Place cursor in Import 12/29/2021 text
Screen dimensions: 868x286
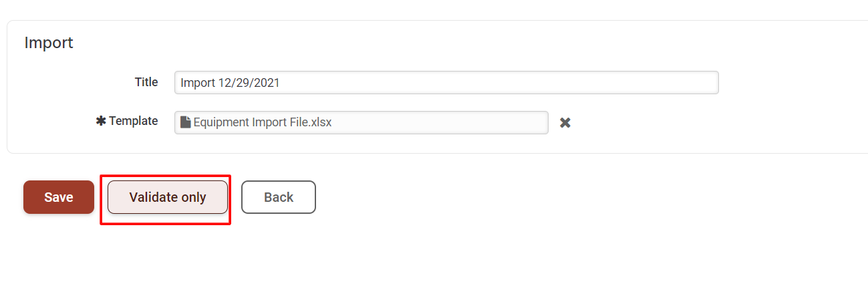coord(230,83)
